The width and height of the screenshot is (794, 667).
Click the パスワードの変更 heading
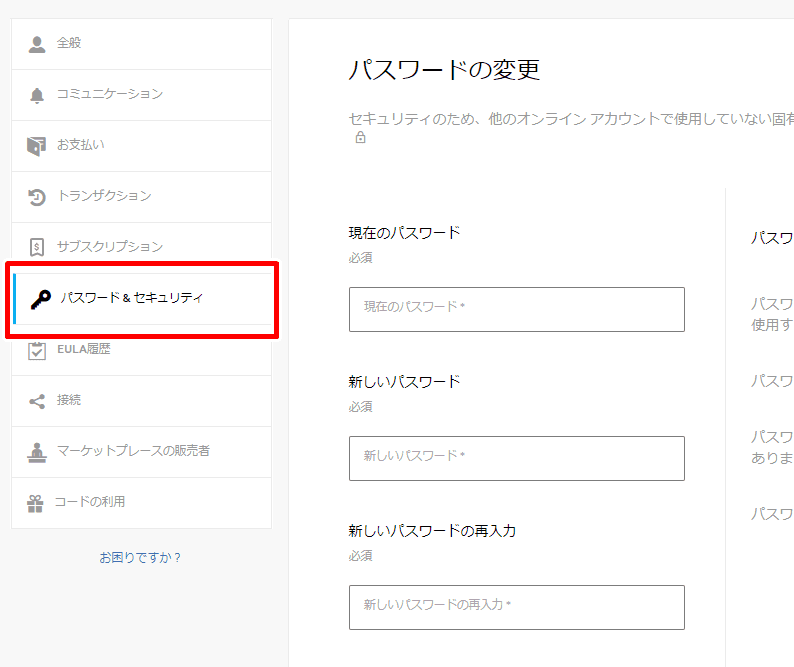point(444,69)
